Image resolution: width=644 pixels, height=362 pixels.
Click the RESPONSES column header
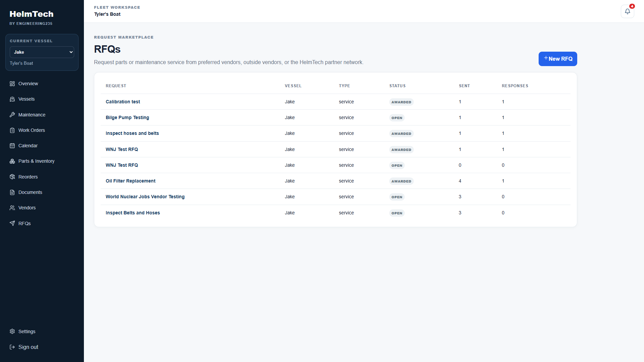pos(515,86)
